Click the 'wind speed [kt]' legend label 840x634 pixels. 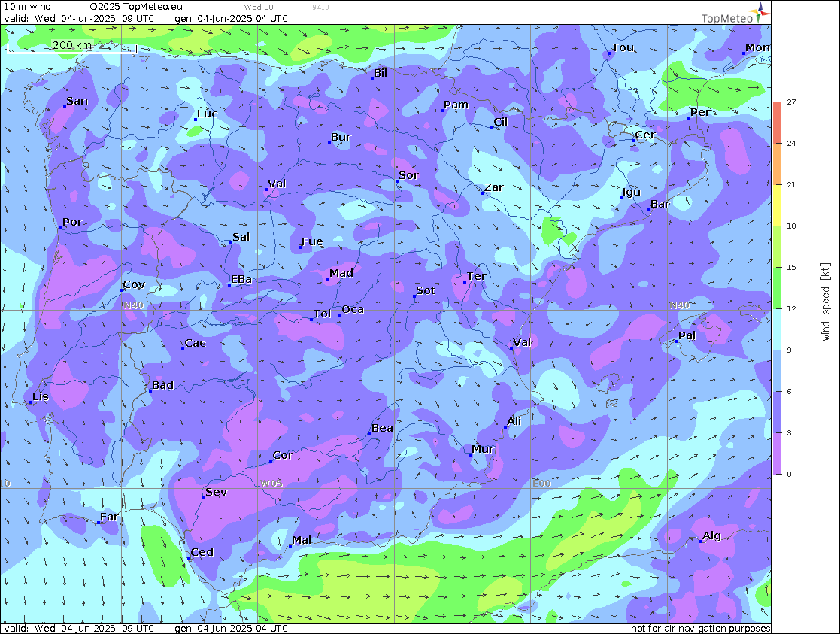(826, 302)
